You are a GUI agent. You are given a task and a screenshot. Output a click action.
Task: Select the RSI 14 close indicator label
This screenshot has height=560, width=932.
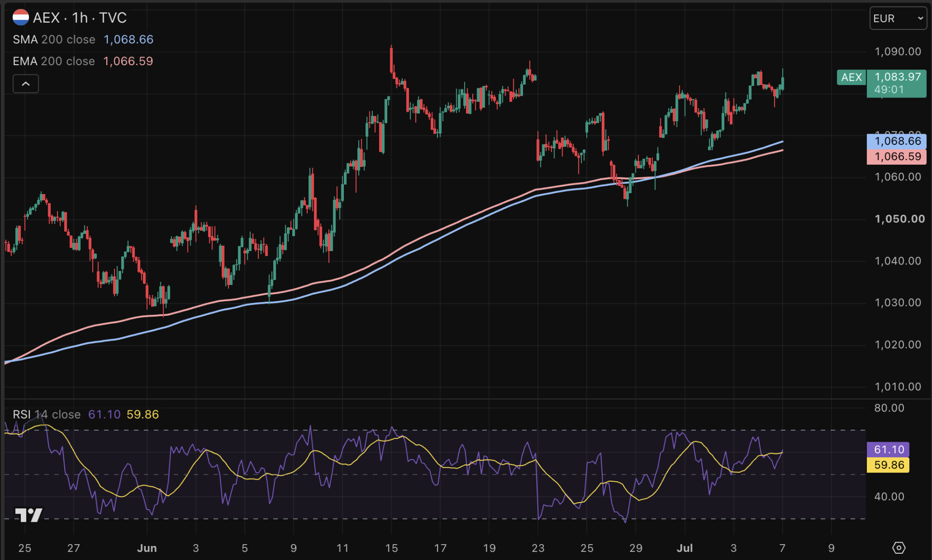46,414
